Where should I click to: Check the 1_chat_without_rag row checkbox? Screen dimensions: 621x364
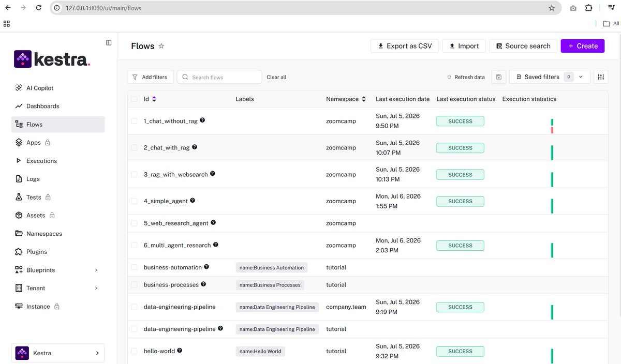134,121
